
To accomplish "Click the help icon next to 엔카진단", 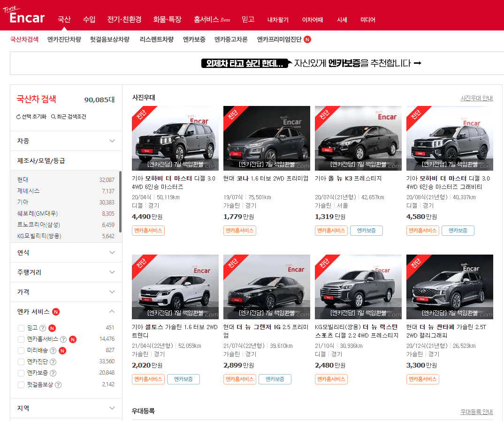I will tap(53, 362).
